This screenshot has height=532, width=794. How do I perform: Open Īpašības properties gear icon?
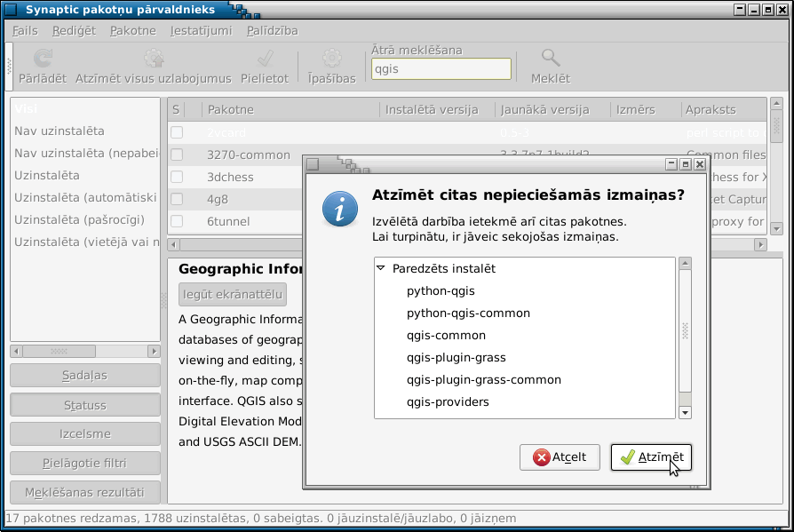click(331, 59)
